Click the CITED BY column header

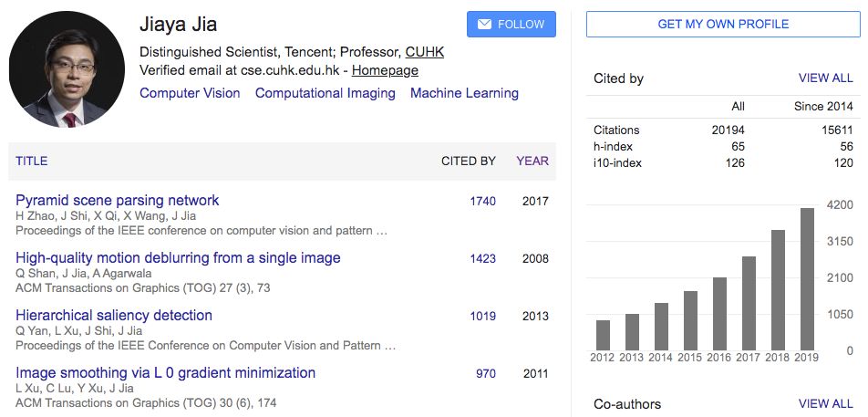coord(469,162)
